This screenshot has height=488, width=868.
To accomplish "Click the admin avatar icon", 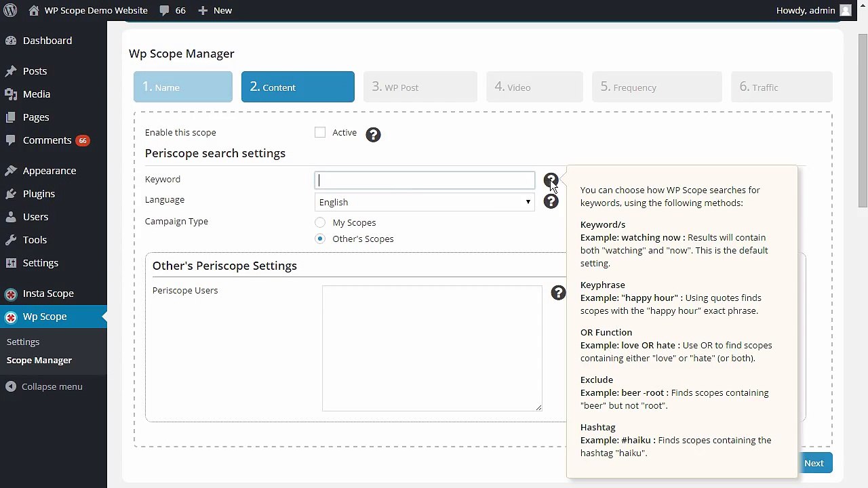I will pos(846,10).
